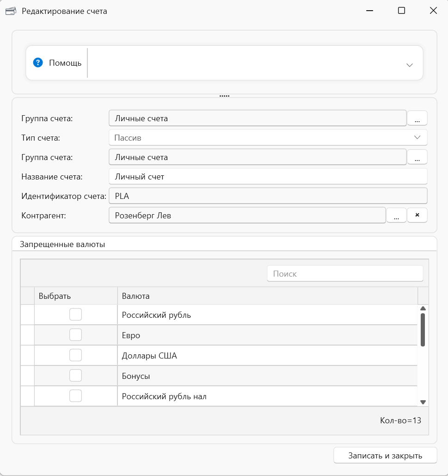Open browse button for first Группа счета
Screen dimensions: 448x476
[417, 118]
